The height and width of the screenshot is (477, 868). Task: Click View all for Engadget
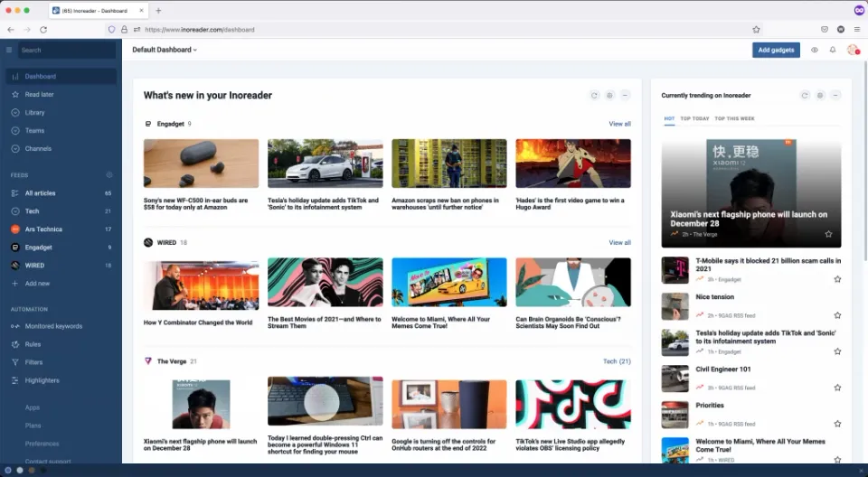click(x=620, y=124)
